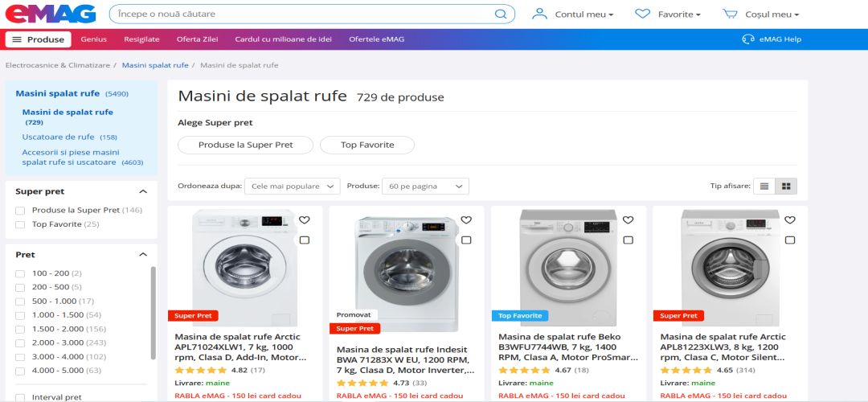Switch to grid view display icon
This screenshot has width=868, height=402.
[786, 186]
